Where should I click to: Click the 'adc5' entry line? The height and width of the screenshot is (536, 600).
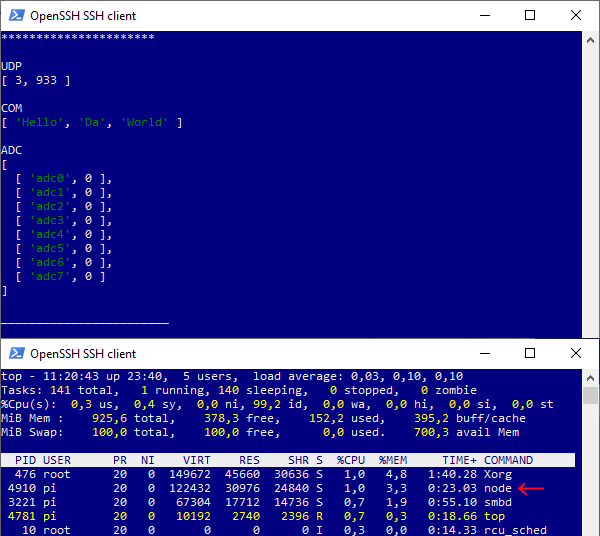tap(64, 249)
